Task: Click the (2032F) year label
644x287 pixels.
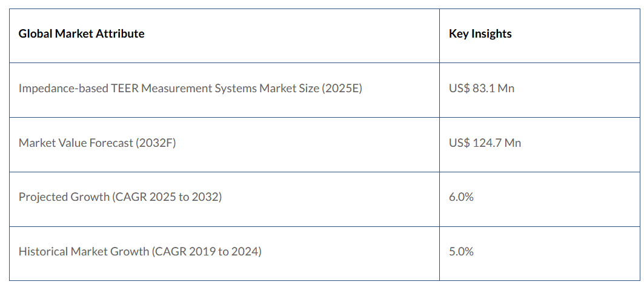Action: pos(155,143)
